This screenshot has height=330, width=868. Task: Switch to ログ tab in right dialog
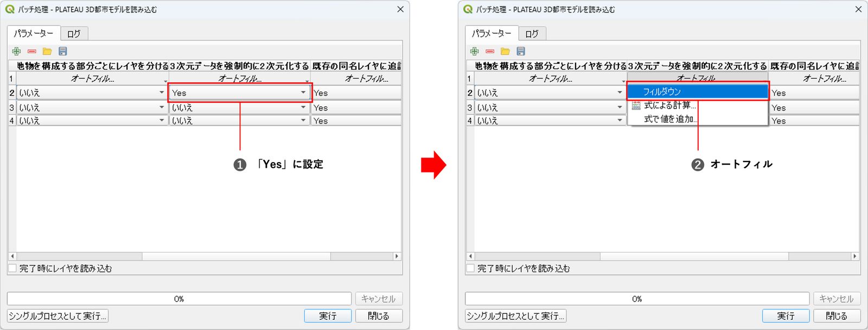pos(532,34)
